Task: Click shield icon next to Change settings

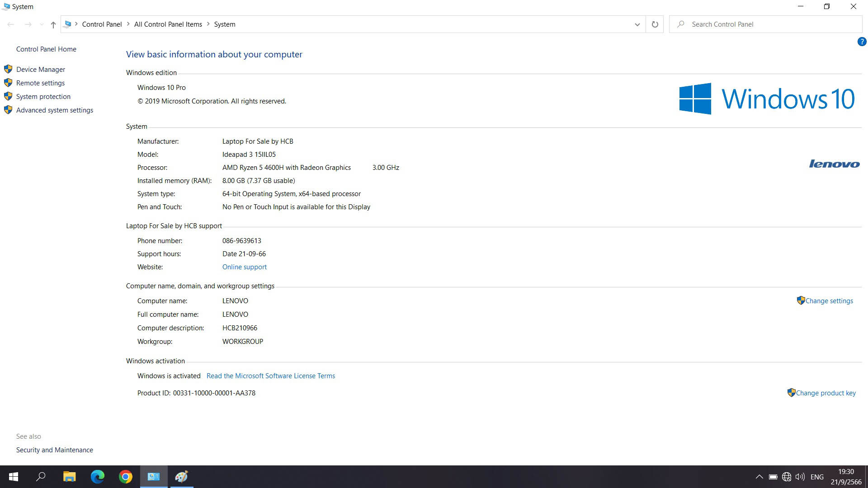Action: point(801,300)
